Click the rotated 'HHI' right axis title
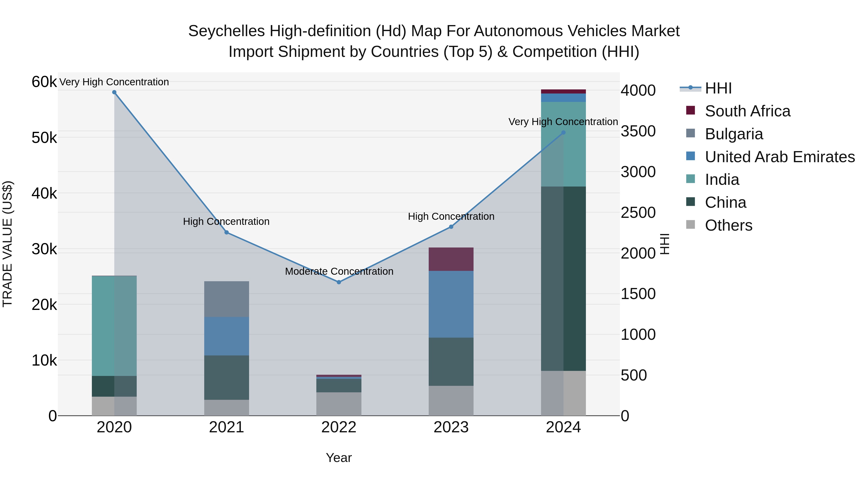This screenshot has width=868, height=488. pos(665,244)
